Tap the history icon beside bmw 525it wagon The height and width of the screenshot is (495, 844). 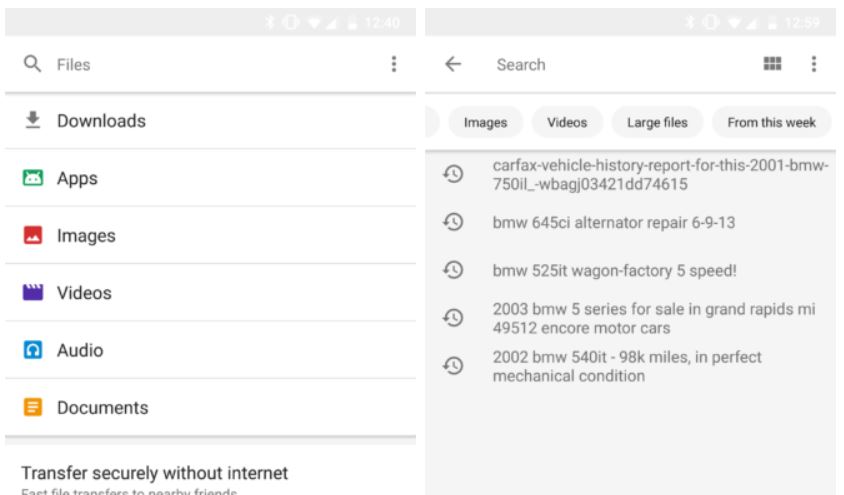click(x=452, y=270)
